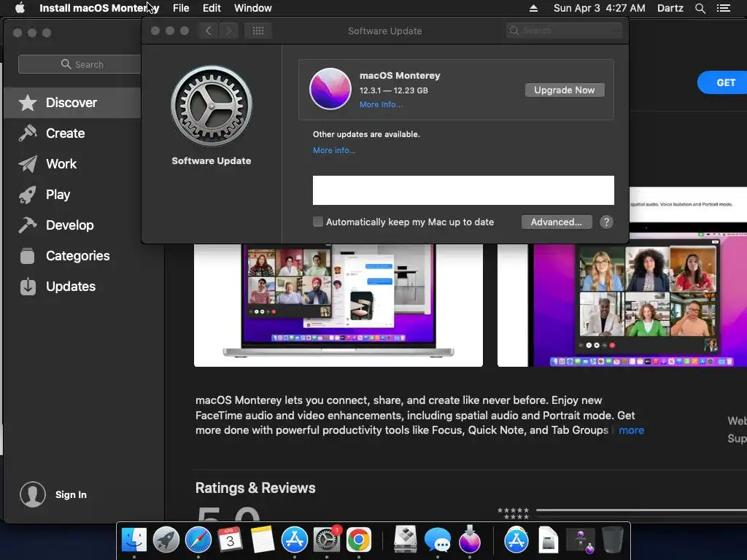Click the macOS Monterey installer icon
Image resolution: width=747 pixels, height=560 pixels.
point(330,88)
